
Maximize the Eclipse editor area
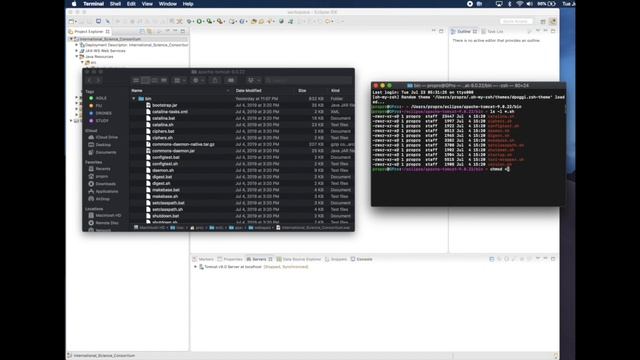tap(441, 31)
